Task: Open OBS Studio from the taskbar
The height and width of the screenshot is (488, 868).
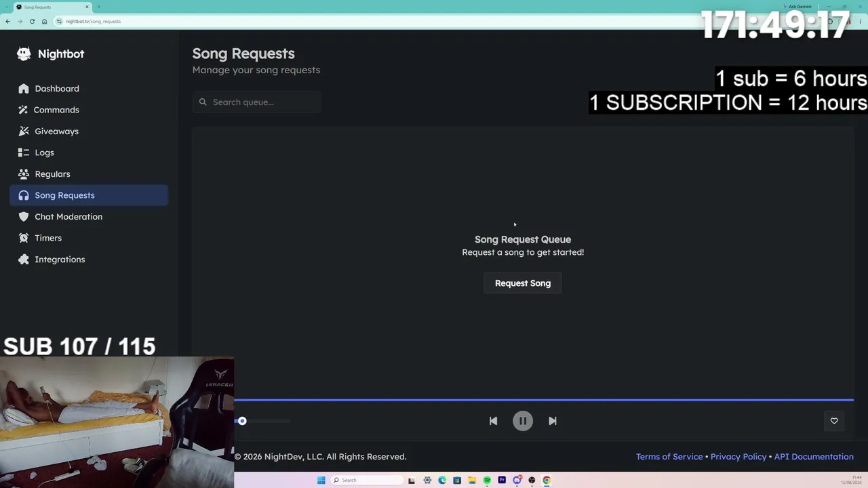Action: (532, 481)
